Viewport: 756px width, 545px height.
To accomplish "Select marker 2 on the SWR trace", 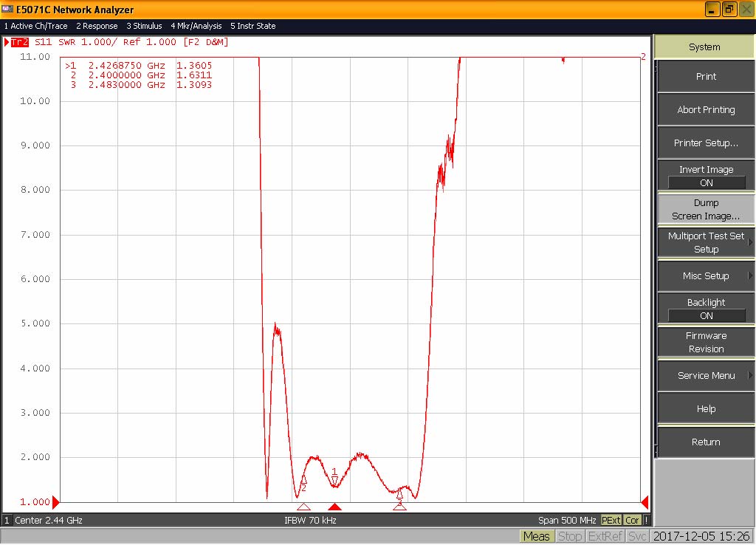I will click(x=303, y=479).
